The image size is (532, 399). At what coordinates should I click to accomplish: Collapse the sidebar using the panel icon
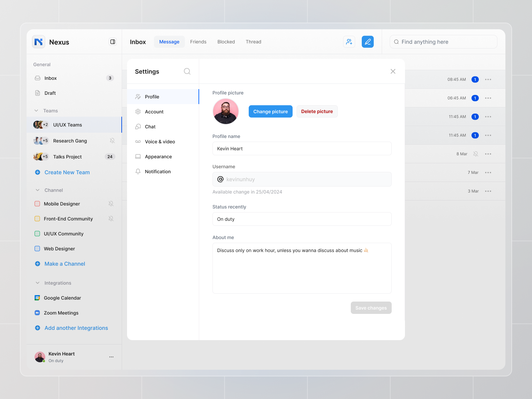113,42
